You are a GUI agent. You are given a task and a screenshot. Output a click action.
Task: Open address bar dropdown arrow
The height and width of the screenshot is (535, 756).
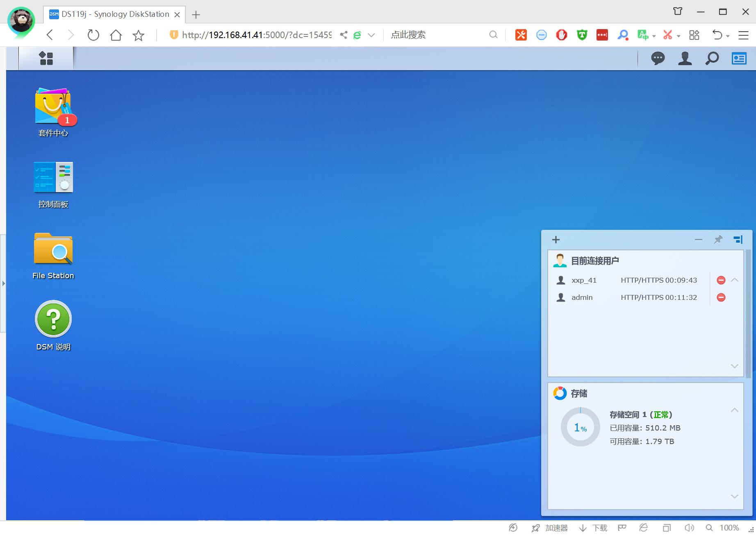coord(371,35)
